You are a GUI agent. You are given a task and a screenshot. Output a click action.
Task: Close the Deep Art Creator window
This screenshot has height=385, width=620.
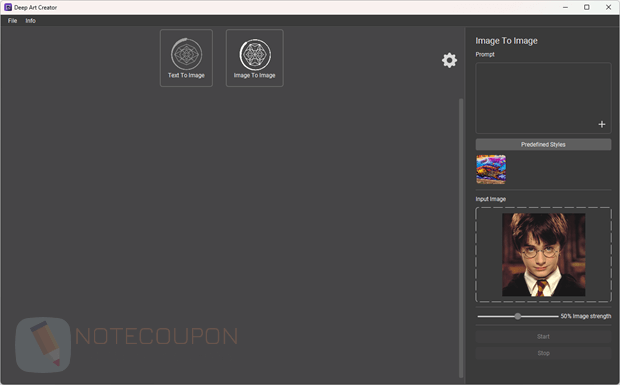609,7
